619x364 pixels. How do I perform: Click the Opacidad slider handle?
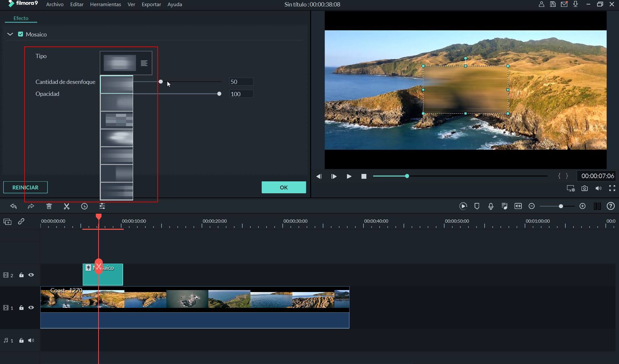tap(219, 94)
